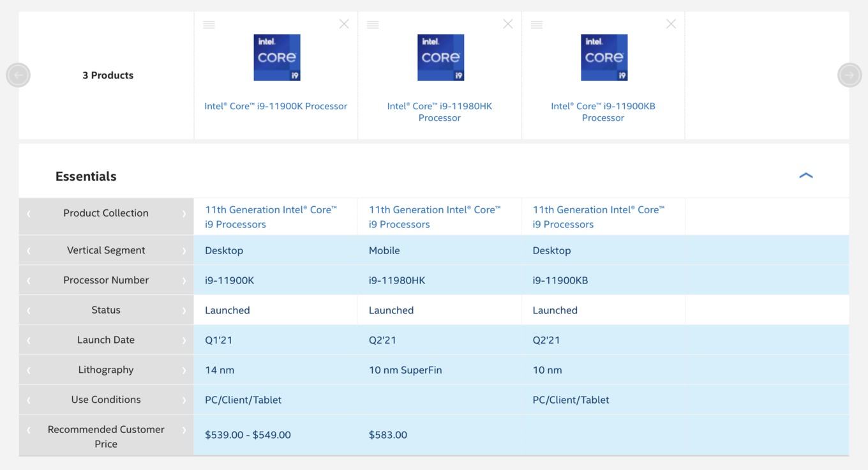Click left chevron on Vertical Segment row
This screenshot has height=470, width=868.
point(29,250)
